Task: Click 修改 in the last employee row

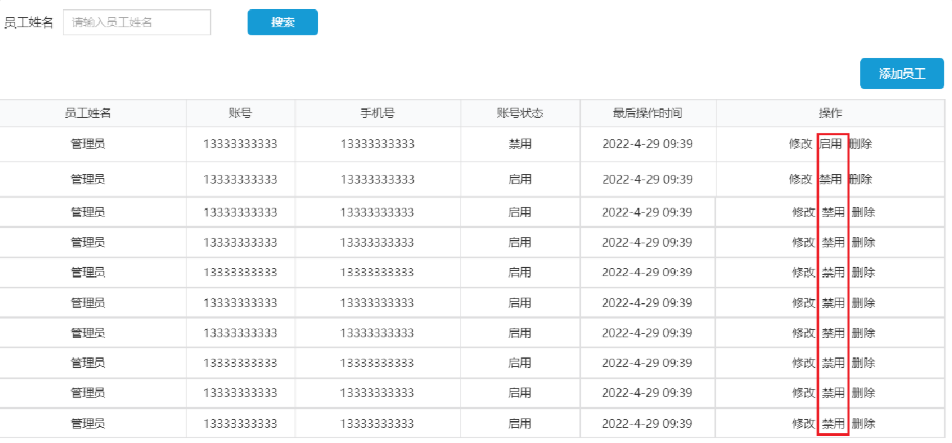Action: click(803, 424)
